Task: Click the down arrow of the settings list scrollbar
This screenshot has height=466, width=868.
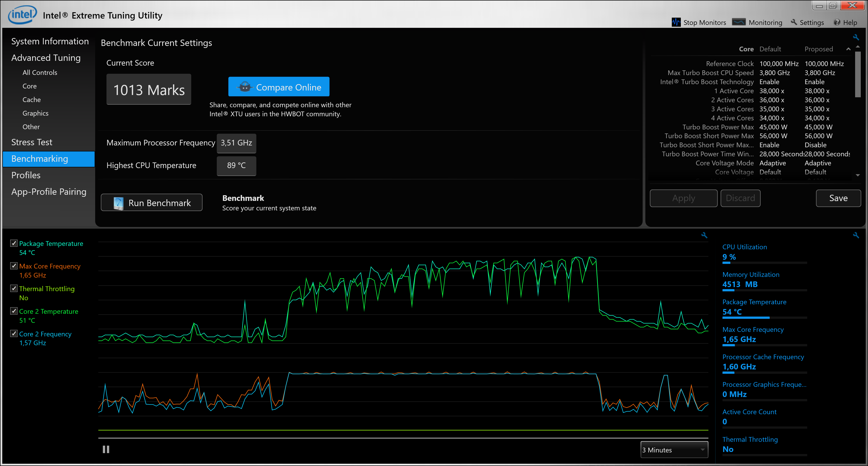Action: pos(858,175)
